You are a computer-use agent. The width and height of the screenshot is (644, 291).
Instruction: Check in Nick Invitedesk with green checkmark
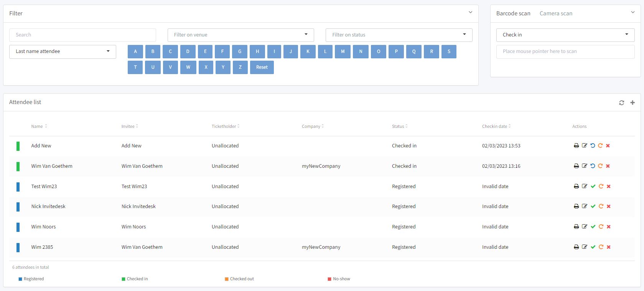click(593, 207)
